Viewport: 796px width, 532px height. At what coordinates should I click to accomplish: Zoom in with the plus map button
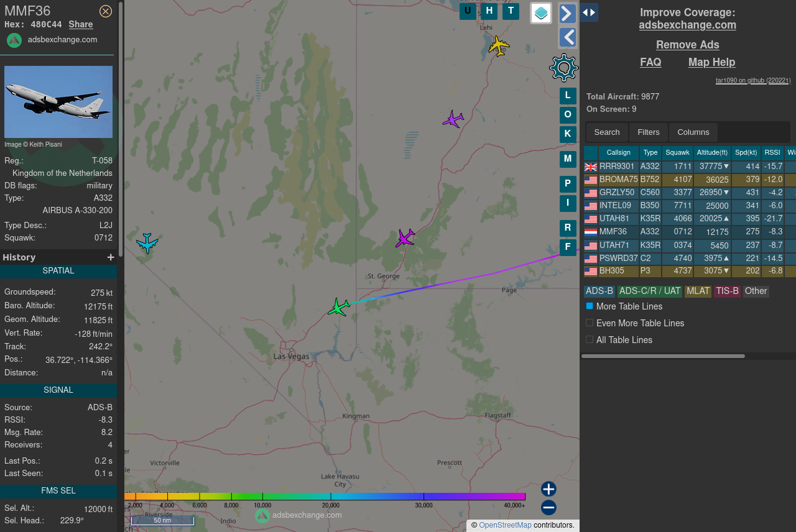tap(548, 489)
